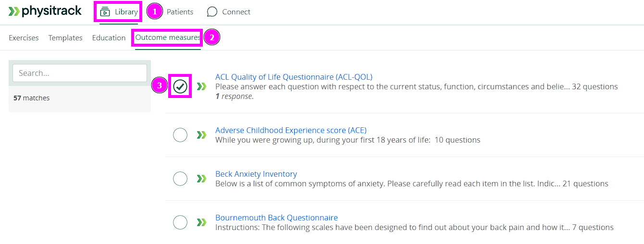644x244 pixels.
Task: Switch to the Exercises tab
Action: (x=24, y=38)
